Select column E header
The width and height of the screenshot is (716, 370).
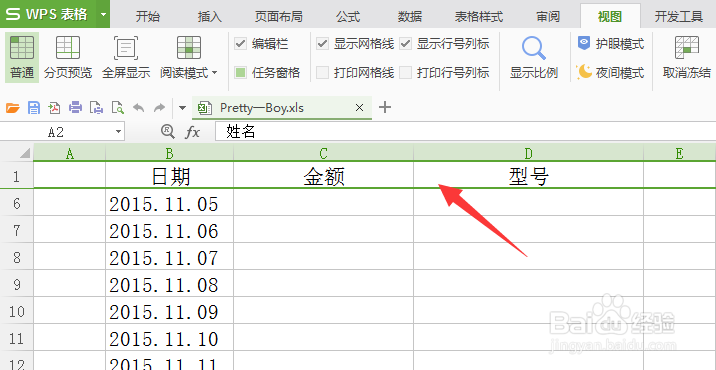tap(679, 154)
